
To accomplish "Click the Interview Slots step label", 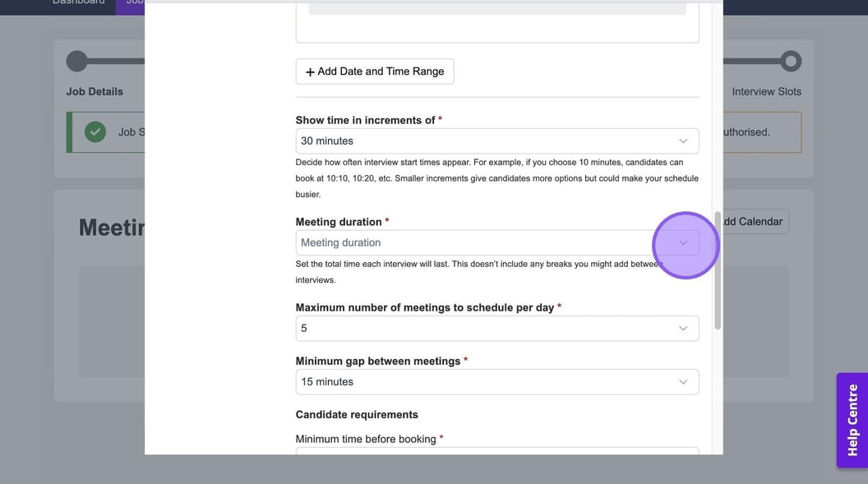I will (766, 91).
